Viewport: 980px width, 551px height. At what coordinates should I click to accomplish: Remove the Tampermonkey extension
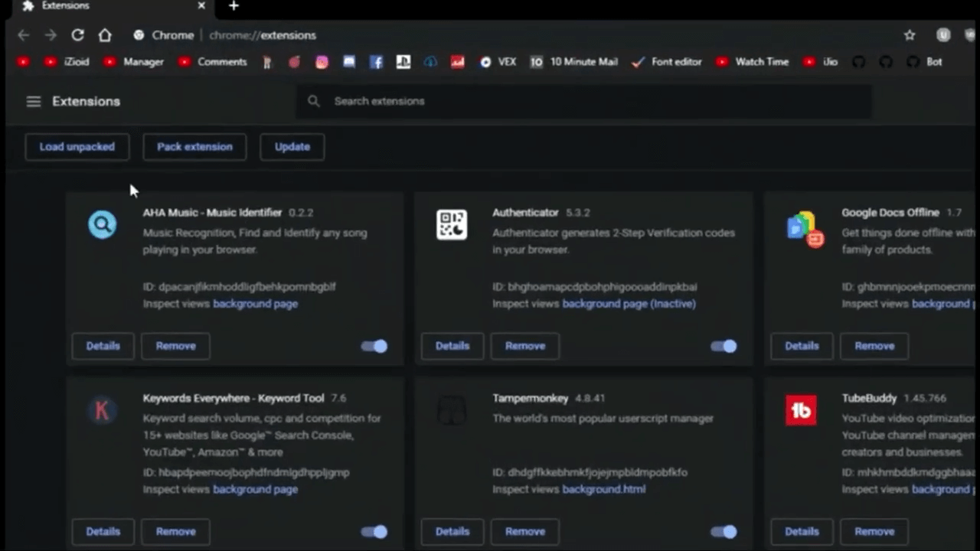click(x=525, y=531)
